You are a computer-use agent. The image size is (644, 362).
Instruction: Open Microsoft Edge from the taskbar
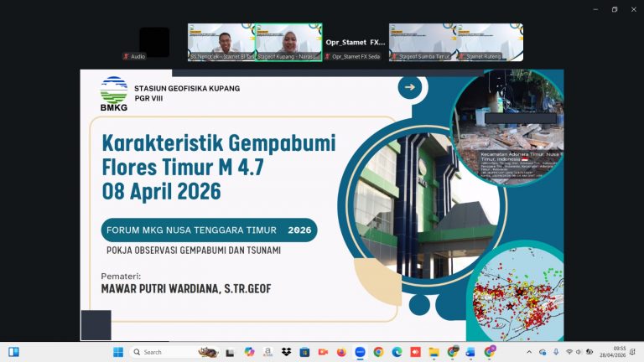[x=397, y=352]
